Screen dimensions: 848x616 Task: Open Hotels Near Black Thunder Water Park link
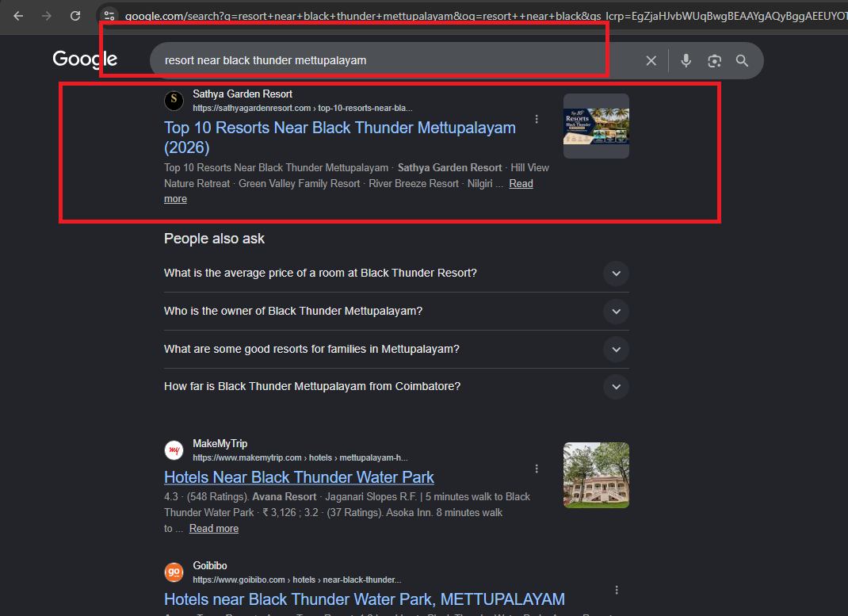tap(299, 477)
